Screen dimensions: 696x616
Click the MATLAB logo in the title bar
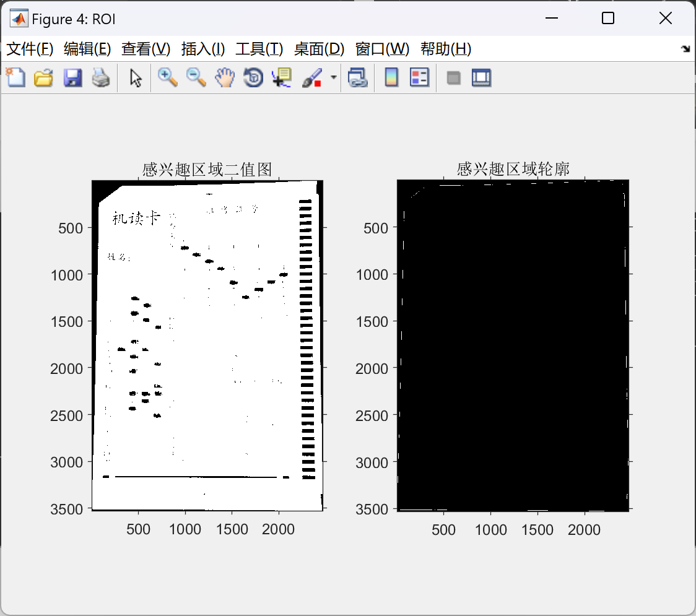coord(19,19)
